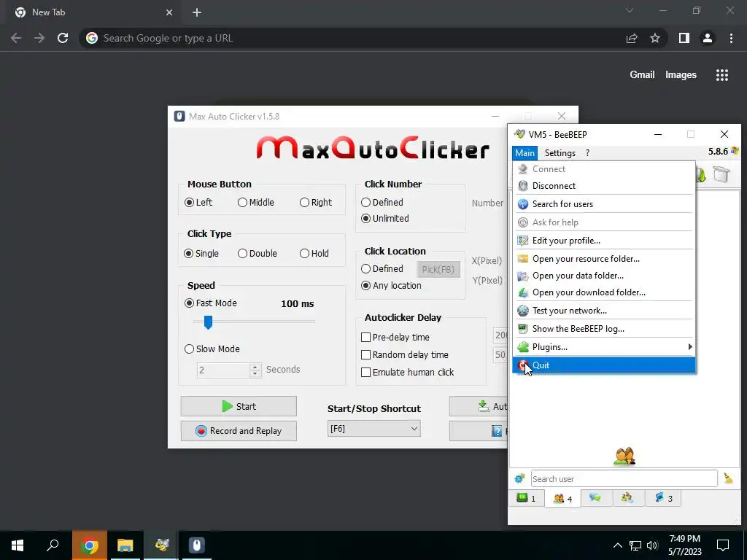This screenshot has width=747, height=560.
Task: Switch to the file sharing tab labeled 3
Action: tap(662, 497)
